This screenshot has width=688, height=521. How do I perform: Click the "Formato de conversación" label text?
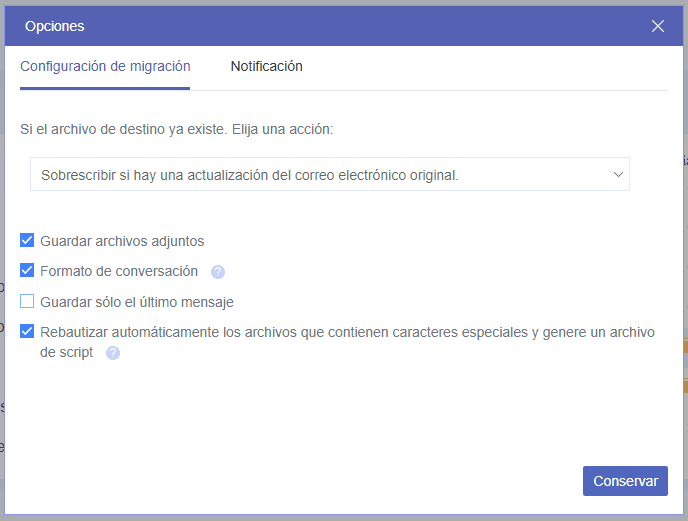coord(119,271)
